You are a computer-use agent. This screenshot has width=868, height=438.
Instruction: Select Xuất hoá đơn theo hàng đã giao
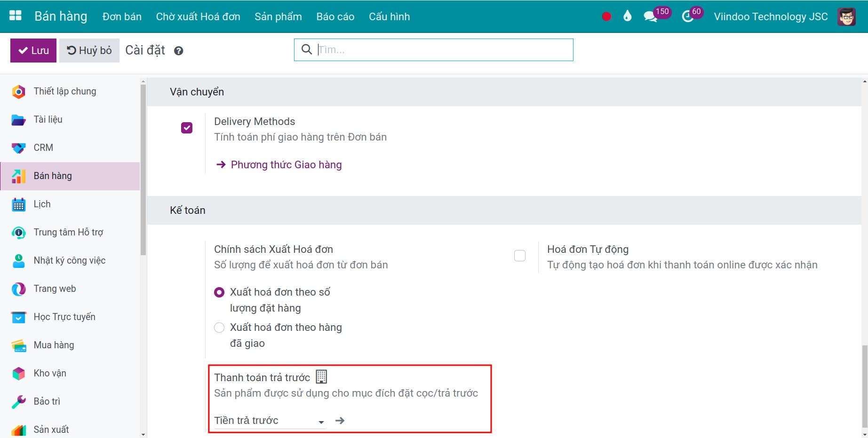[219, 328]
